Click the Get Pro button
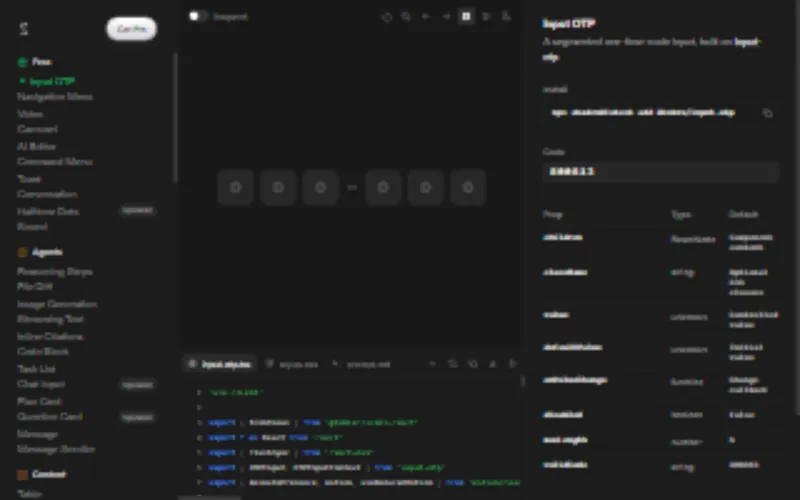Viewport: 800px width, 500px height. [x=132, y=29]
